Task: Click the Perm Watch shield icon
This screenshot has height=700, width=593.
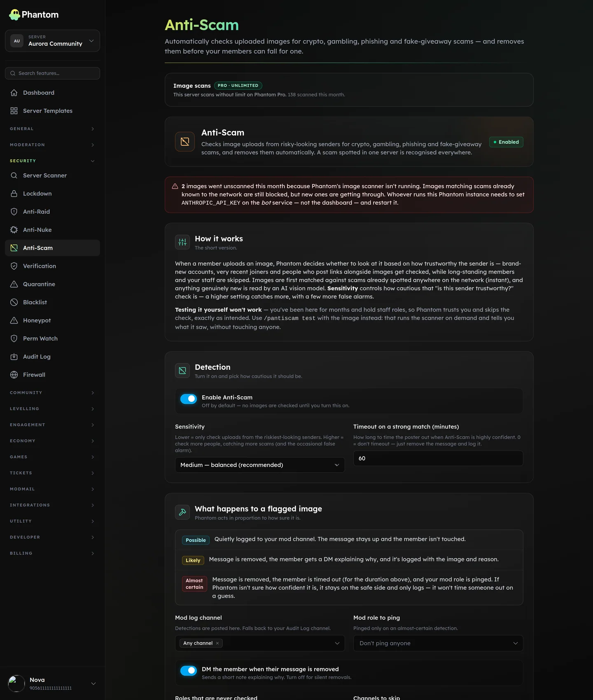Action: pyautogui.click(x=14, y=338)
